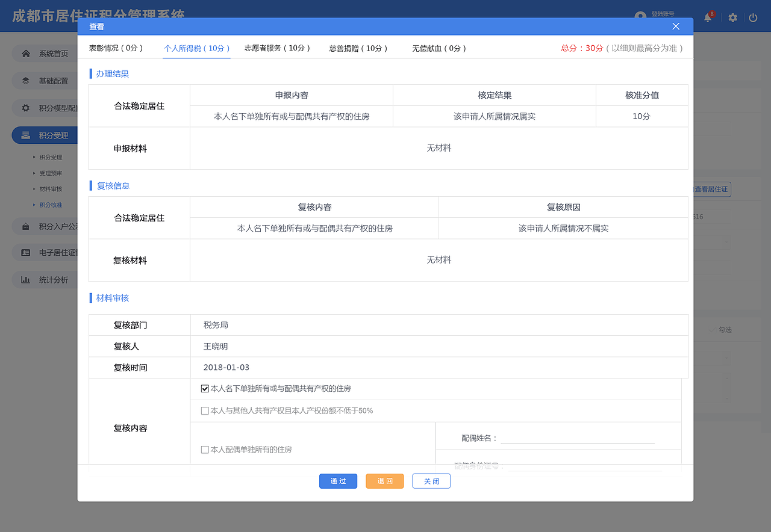Close the 查看 dialog with X

[676, 26]
